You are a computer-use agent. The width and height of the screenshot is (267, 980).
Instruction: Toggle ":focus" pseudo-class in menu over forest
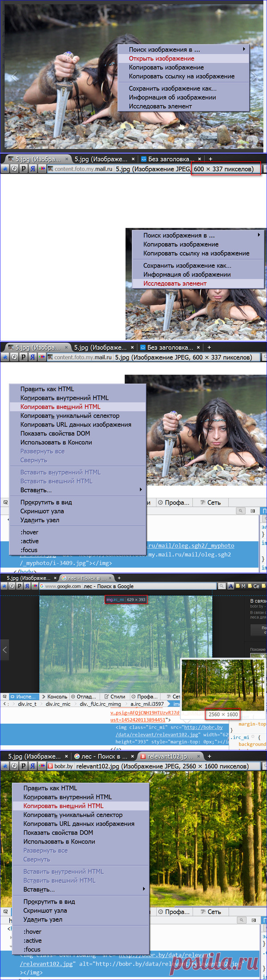click(x=80, y=949)
